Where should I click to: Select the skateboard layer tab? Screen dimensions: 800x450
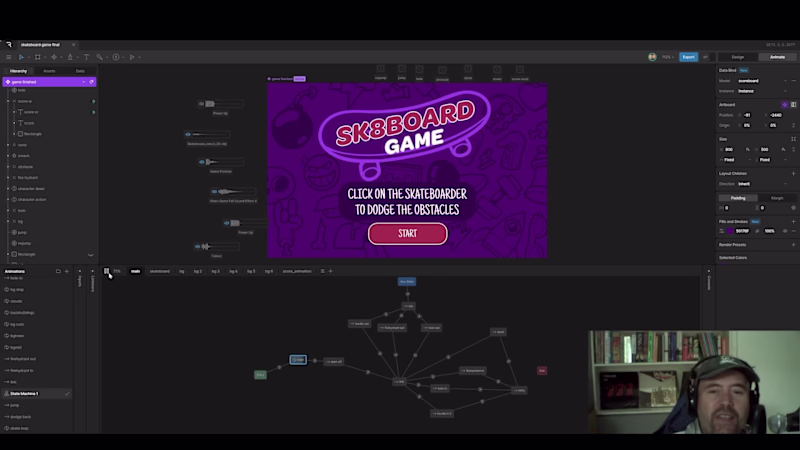click(160, 271)
